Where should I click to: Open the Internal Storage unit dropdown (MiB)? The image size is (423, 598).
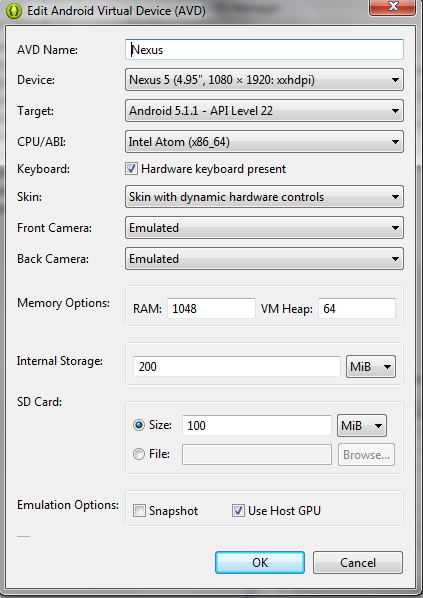(x=370, y=367)
